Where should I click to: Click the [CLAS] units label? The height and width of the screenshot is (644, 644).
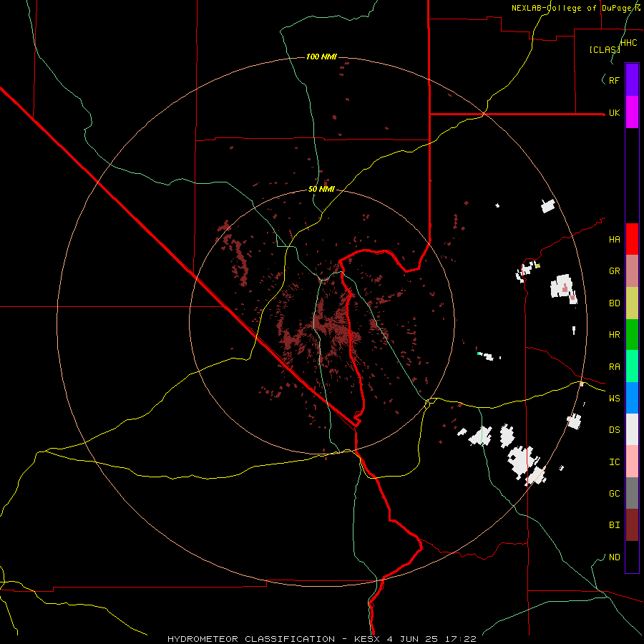tap(605, 49)
